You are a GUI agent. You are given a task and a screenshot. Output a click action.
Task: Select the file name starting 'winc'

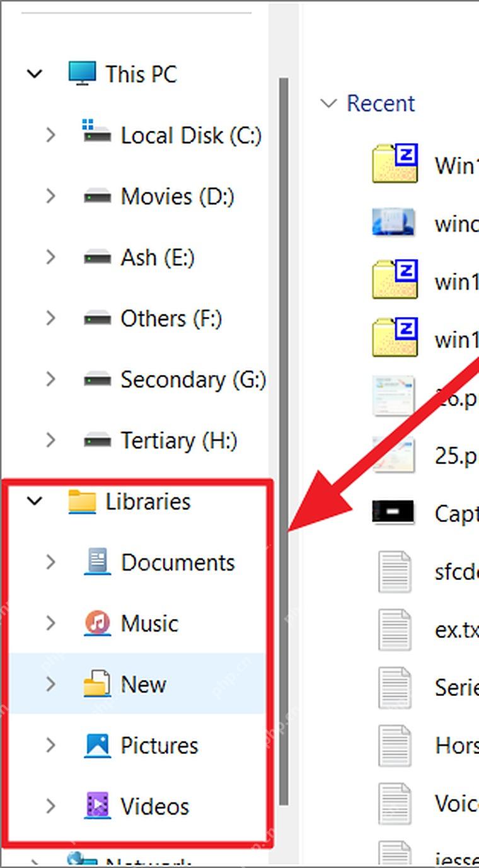click(456, 223)
